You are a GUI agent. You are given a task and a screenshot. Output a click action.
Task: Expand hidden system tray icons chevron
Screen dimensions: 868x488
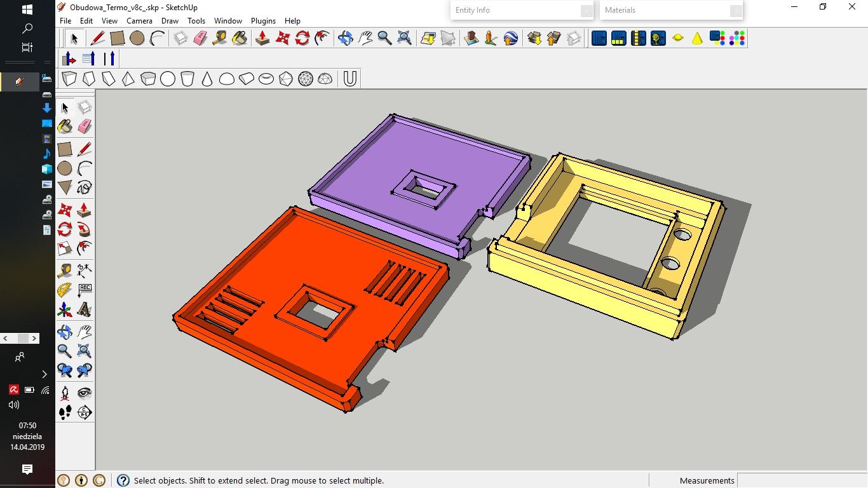tap(44, 374)
